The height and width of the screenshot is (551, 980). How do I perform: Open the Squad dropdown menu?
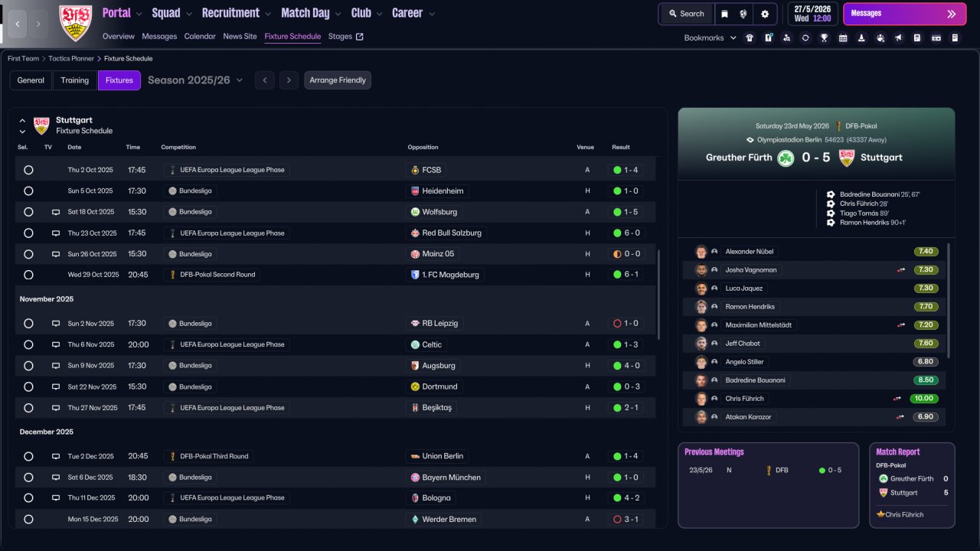[172, 13]
